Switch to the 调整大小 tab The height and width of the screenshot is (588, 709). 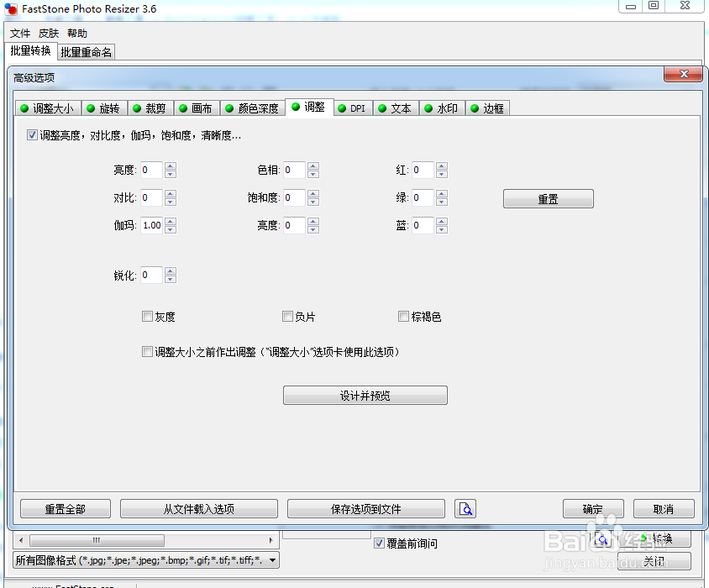click(x=48, y=108)
